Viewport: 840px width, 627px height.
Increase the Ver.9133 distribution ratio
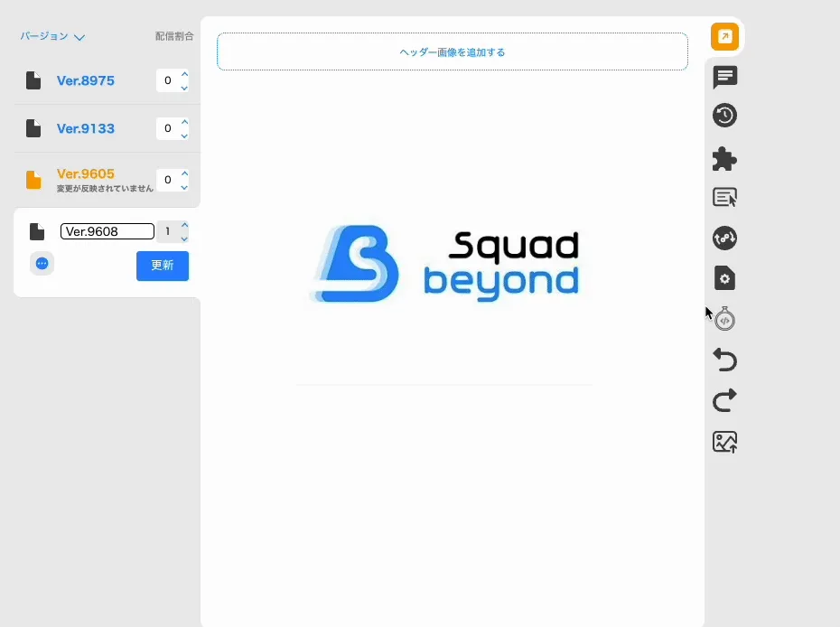pos(184,122)
